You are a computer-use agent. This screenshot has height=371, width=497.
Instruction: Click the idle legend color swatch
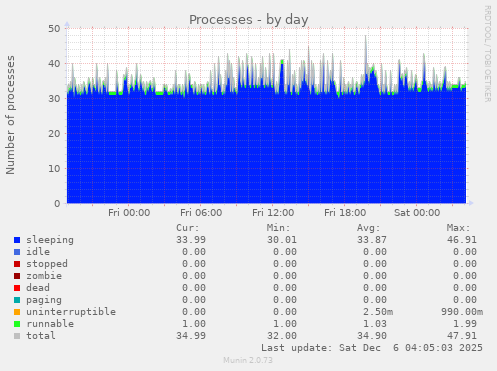[17, 252]
